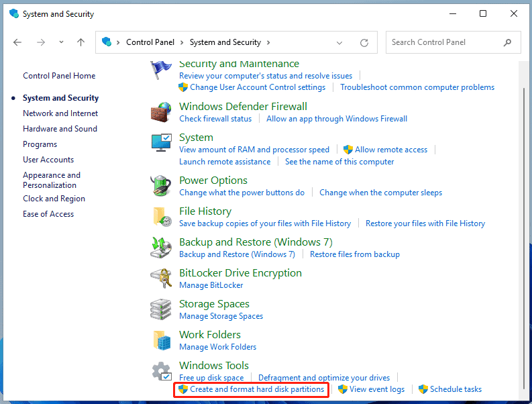Open Network and Internet category
The width and height of the screenshot is (532, 404).
60,113
